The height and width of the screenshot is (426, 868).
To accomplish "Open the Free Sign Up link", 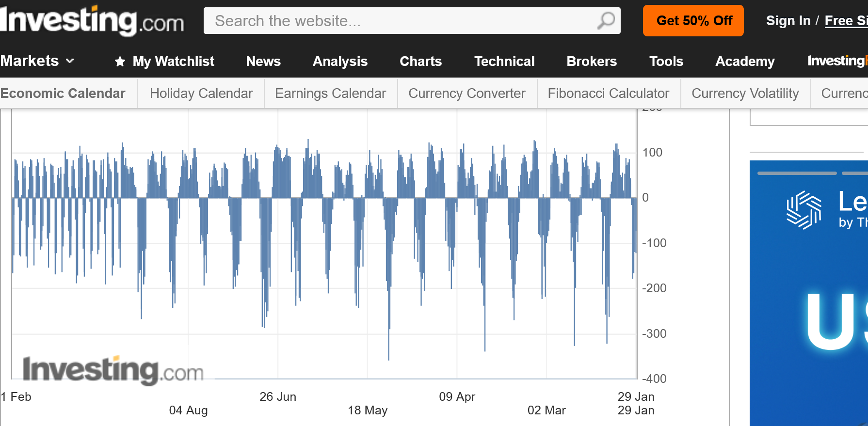I will [846, 21].
